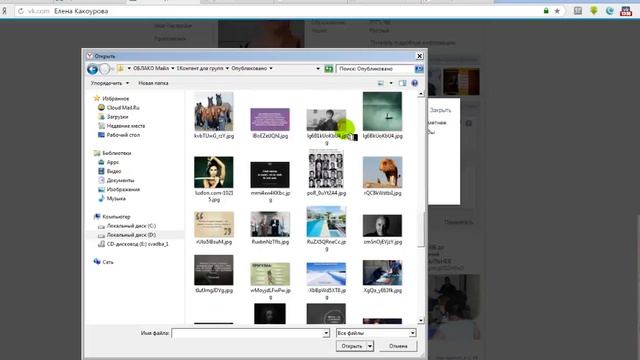The image size is (640, 360).
Task: Select the bald man black-white thumbnail
Action: tap(382, 226)
